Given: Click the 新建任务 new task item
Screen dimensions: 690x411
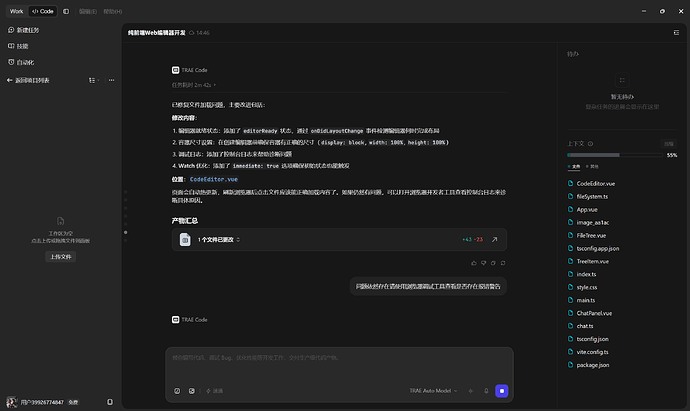Looking at the screenshot, I should tap(24, 30).
